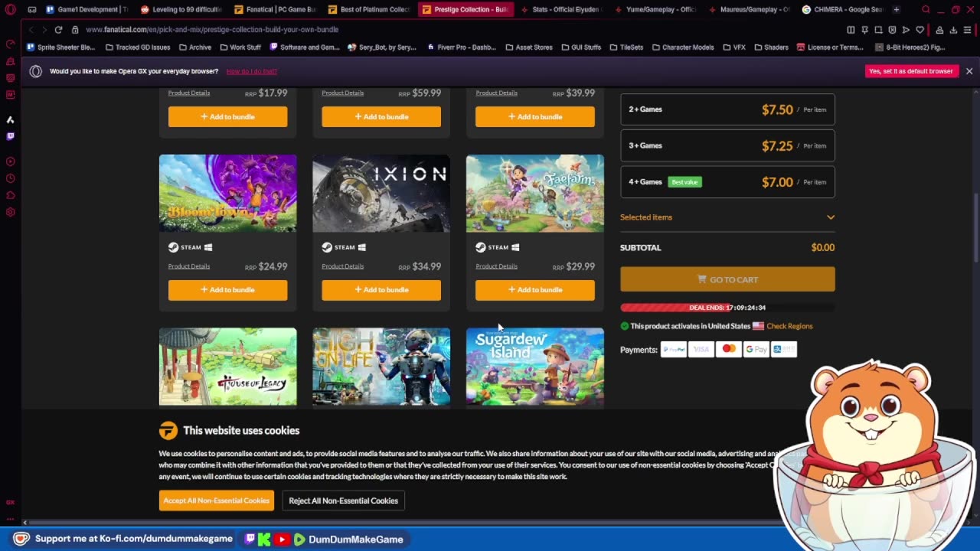Add Fae Farm to bundle
This screenshot has width=980, height=551.
point(535,290)
